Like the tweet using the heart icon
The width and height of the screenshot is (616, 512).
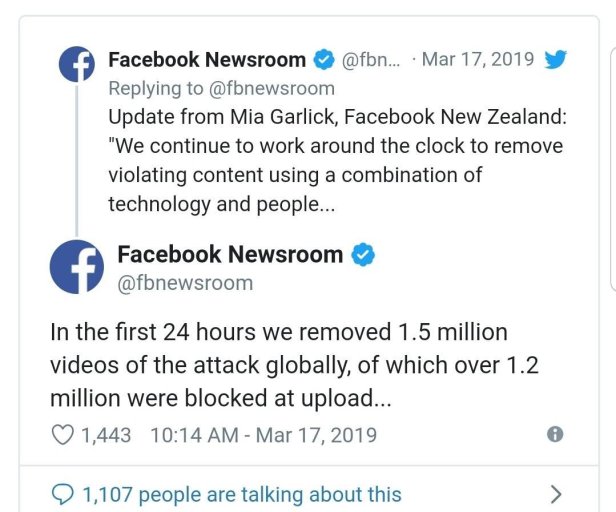(x=62, y=435)
